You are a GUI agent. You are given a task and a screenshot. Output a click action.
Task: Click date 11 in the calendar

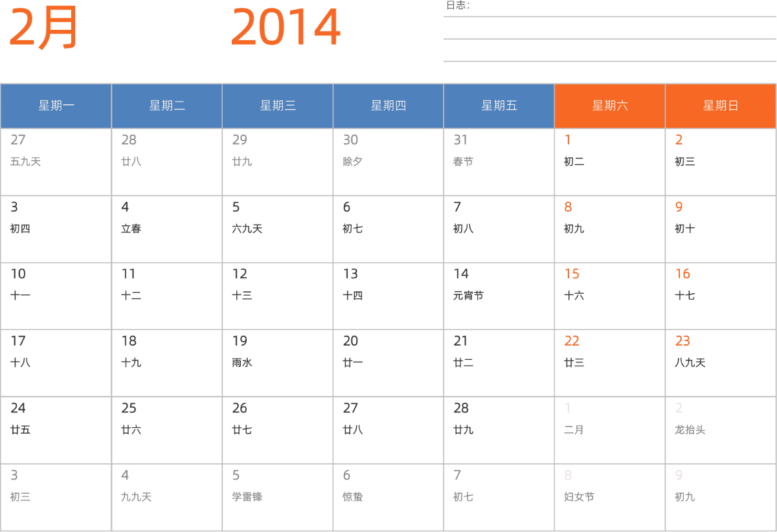[167, 296]
